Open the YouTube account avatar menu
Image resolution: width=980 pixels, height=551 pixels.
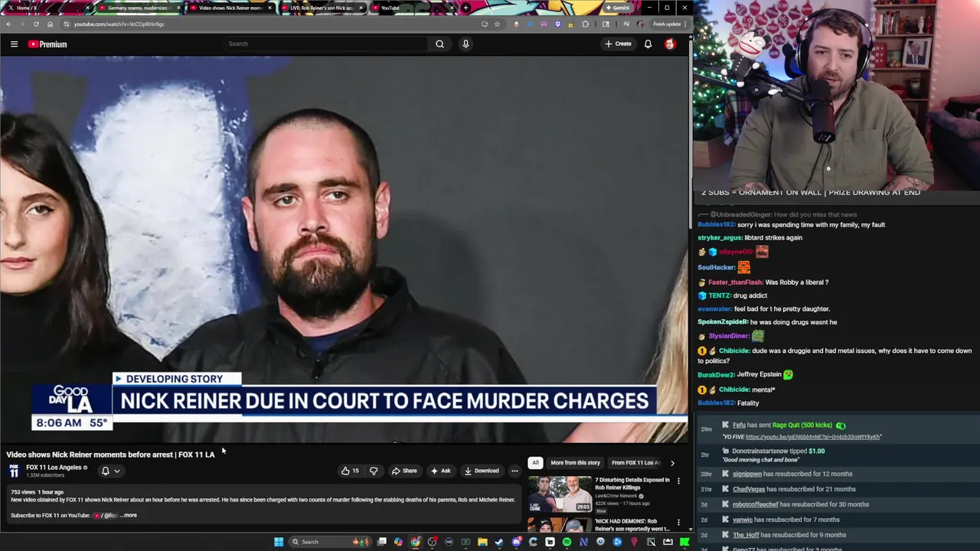click(x=670, y=44)
